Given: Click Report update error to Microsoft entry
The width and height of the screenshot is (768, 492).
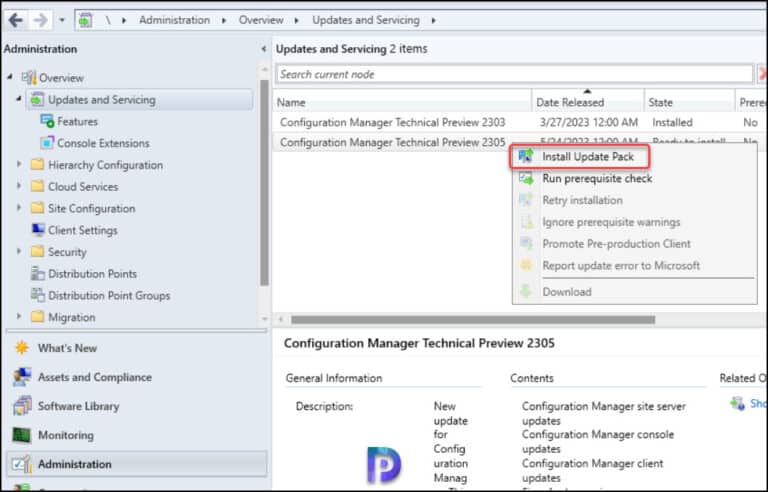Looking at the screenshot, I should [621, 266].
